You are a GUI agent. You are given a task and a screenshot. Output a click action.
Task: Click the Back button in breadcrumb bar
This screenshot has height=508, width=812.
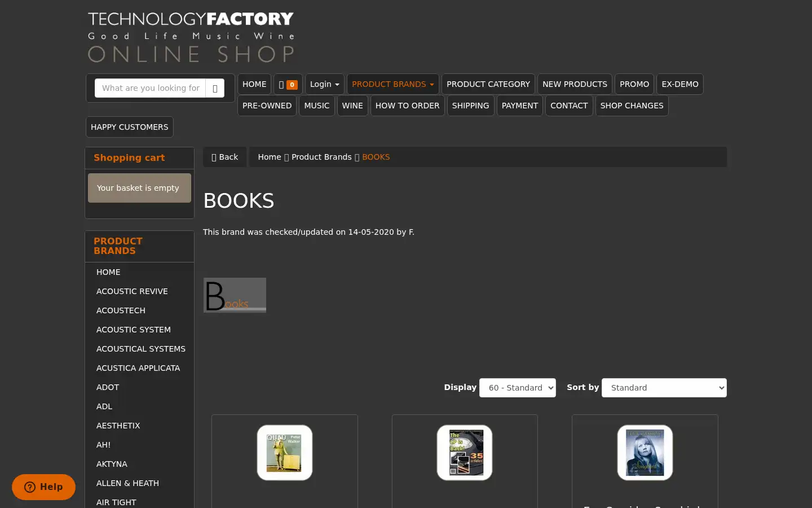click(x=224, y=157)
